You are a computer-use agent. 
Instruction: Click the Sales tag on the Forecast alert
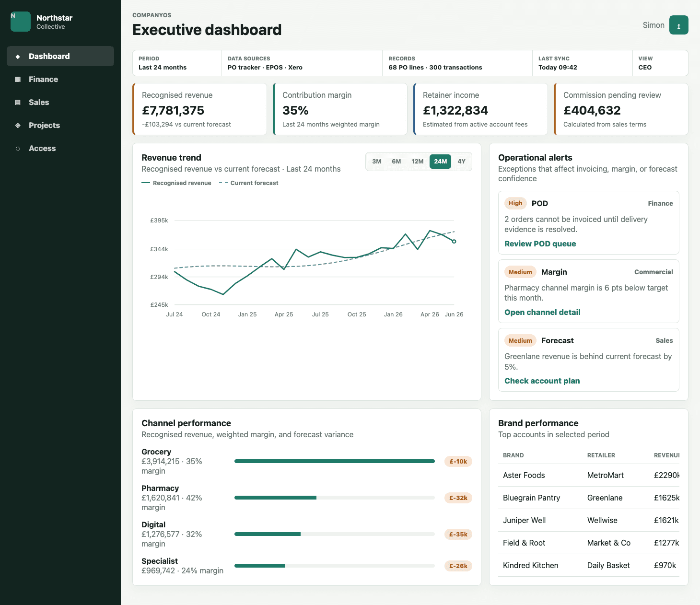tap(665, 340)
